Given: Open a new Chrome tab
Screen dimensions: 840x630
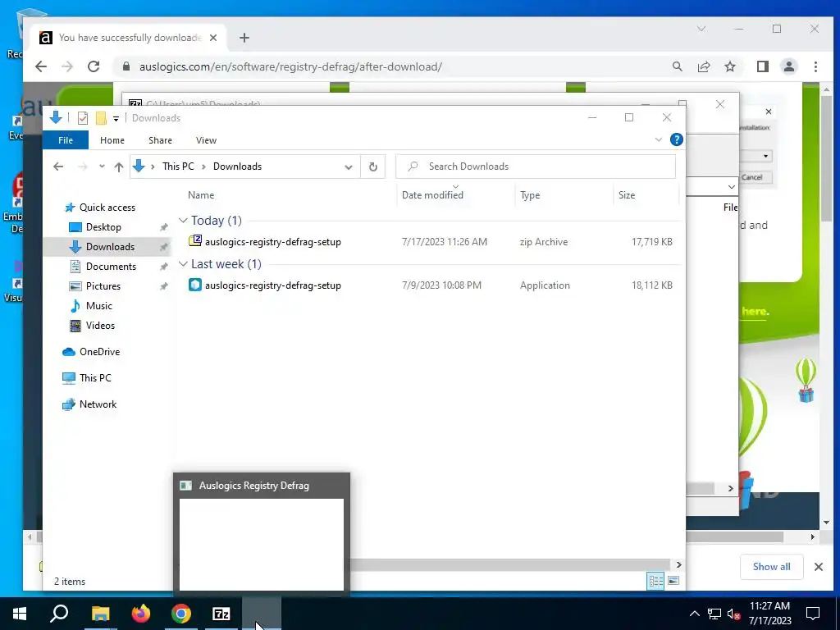Looking at the screenshot, I should click(244, 38).
